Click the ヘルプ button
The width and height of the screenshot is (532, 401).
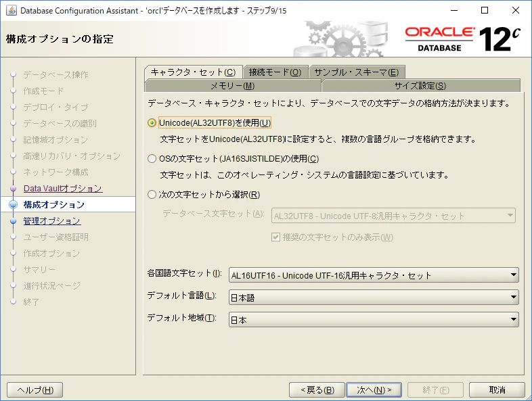(x=35, y=390)
